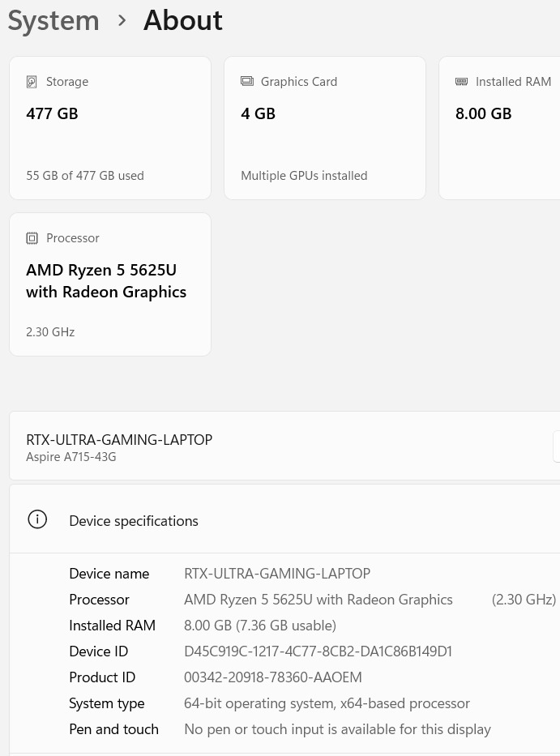Click the About page title
Image resolution: width=560 pixels, height=756 pixels.
(183, 21)
